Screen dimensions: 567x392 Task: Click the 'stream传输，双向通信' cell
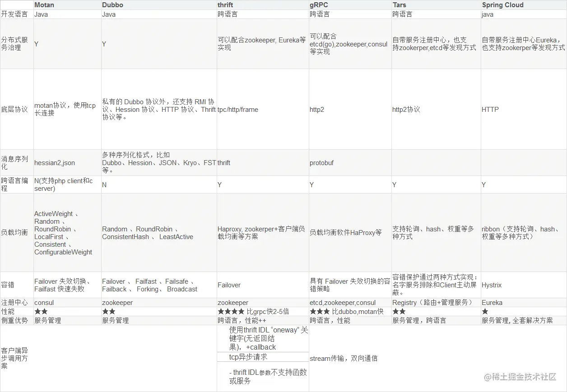(x=344, y=358)
